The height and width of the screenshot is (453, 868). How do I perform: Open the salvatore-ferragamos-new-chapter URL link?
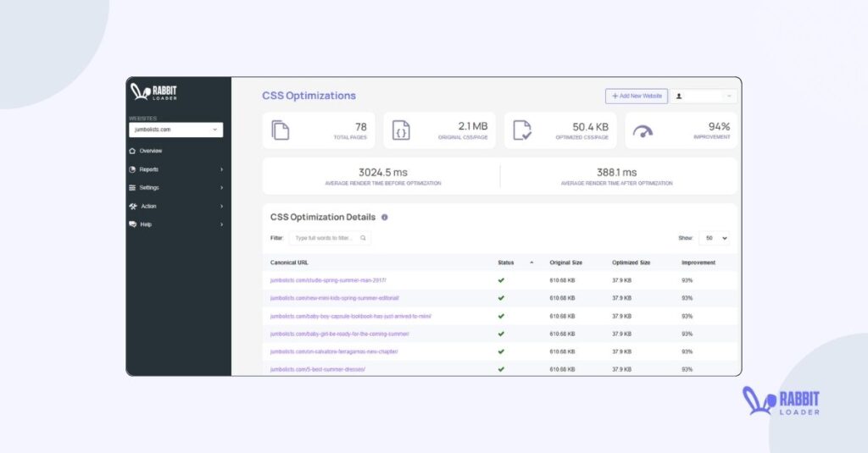click(334, 351)
